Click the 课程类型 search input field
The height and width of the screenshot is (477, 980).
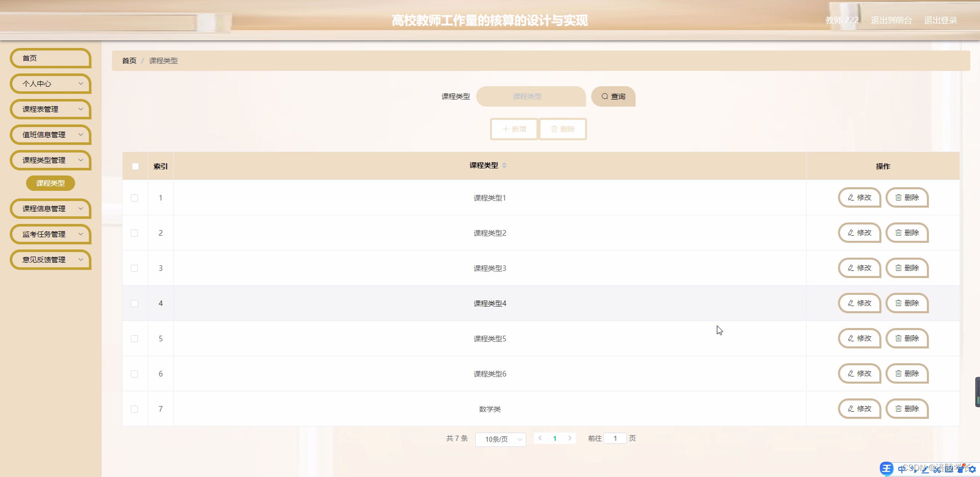tap(531, 96)
